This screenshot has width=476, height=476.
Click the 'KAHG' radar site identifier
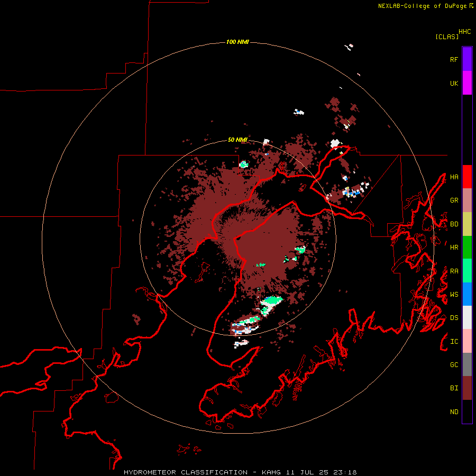(x=271, y=472)
